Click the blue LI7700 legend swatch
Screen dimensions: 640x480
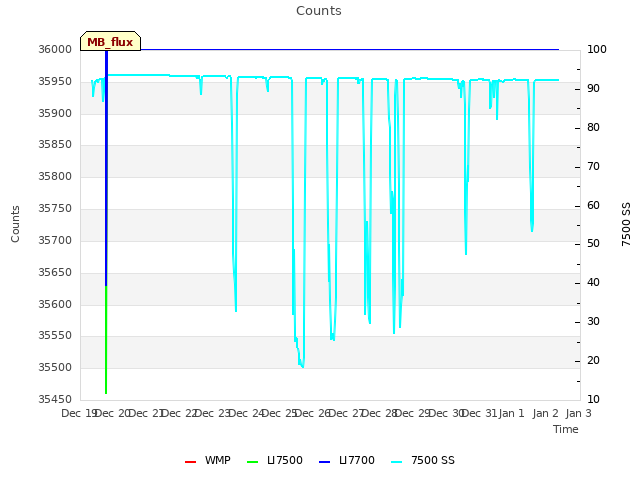[324, 462]
